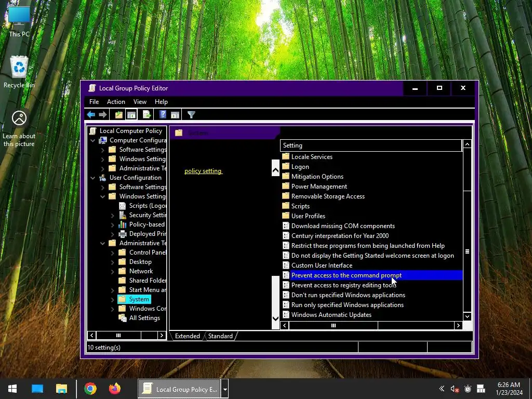Click settings list vertical scroll-up arrow
Image resolution: width=532 pixels, height=399 pixels.
467,144
